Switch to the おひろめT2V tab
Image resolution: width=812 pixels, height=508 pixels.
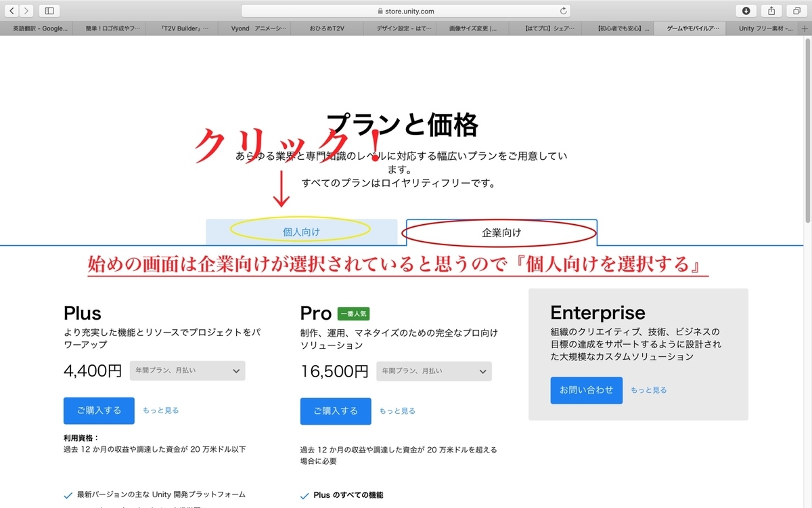pos(327,29)
